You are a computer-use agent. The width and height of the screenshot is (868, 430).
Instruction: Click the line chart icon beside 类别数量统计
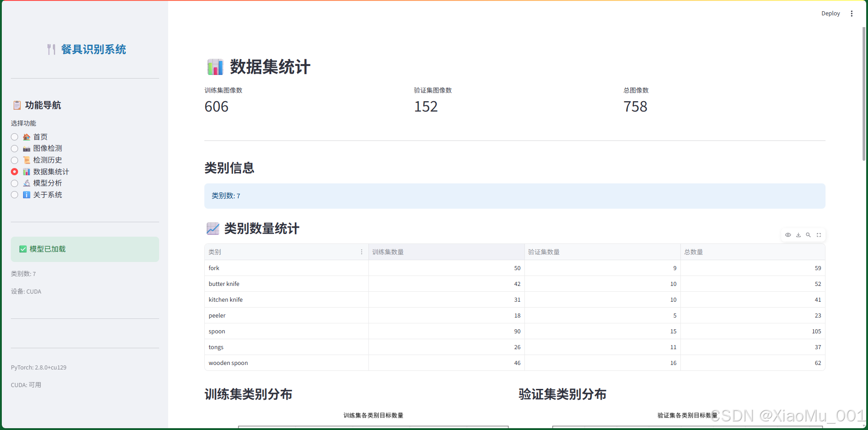(213, 229)
